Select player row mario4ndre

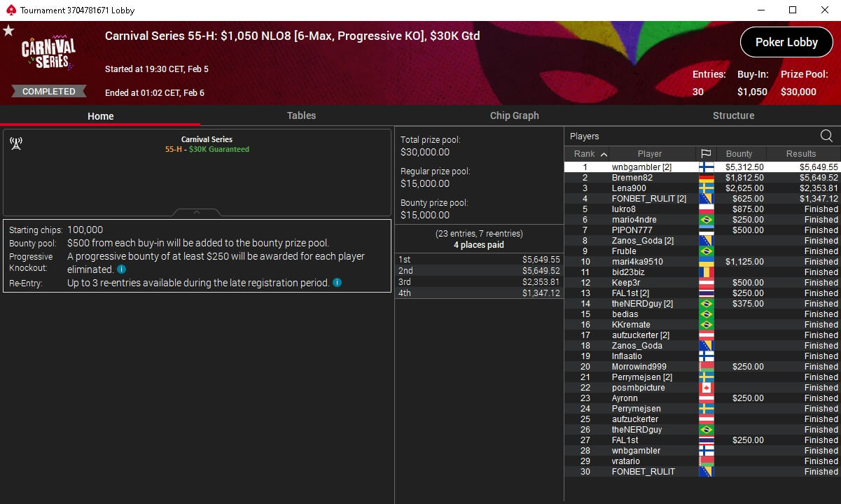(702, 220)
